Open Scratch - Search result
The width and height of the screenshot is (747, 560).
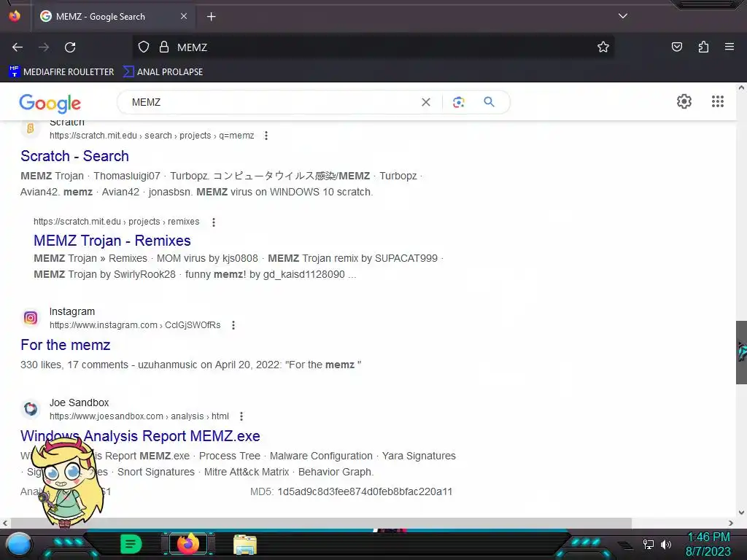(x=75, y=156)
